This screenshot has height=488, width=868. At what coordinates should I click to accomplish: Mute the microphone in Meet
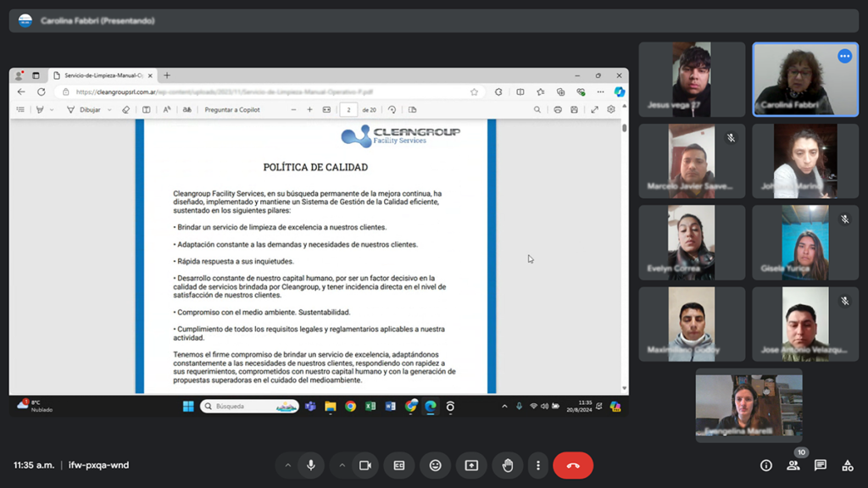[311, 465]
